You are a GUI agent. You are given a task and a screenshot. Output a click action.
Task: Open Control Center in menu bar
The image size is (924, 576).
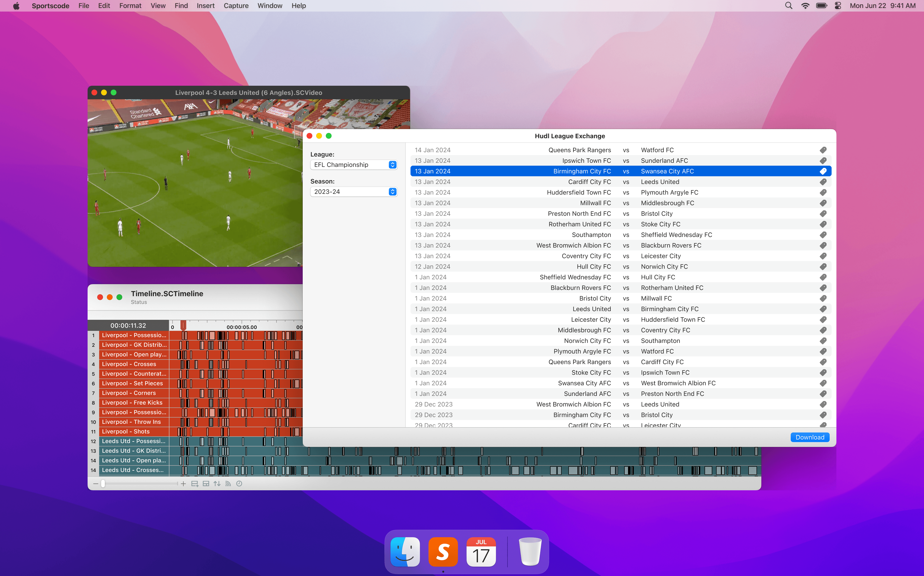click(x=838, y=6)
